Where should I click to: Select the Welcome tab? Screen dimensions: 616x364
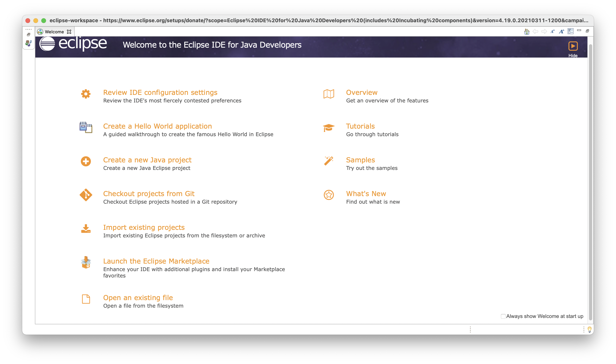(x=54, y=32)
